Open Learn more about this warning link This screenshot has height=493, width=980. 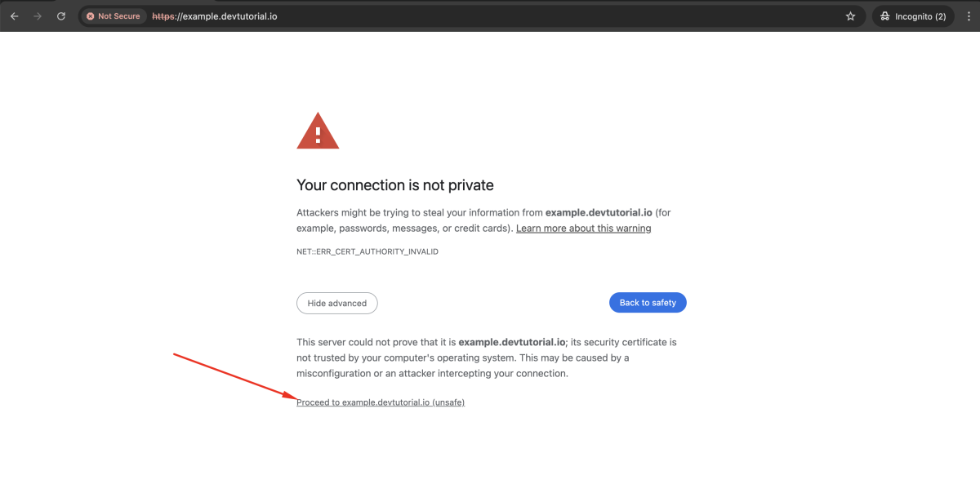(584, 229)
